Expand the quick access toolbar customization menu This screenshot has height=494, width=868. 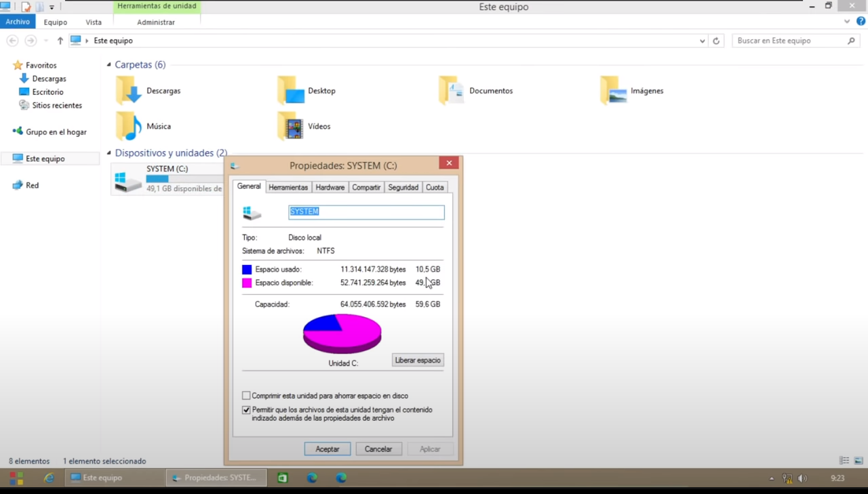click(x=52, y=6)
